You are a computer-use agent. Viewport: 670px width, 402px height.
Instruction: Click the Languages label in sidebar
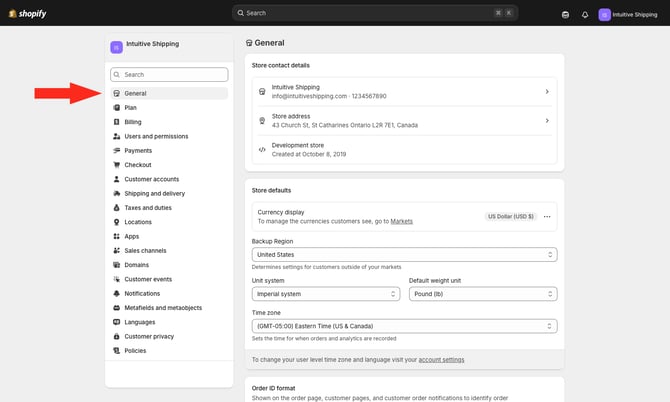tap(140, 323)
